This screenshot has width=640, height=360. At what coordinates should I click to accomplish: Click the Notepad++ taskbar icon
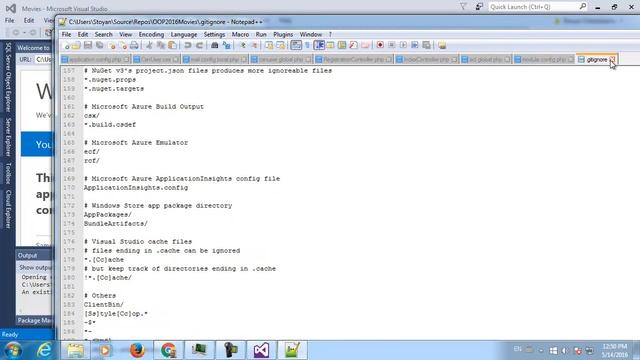coord(292,350)
